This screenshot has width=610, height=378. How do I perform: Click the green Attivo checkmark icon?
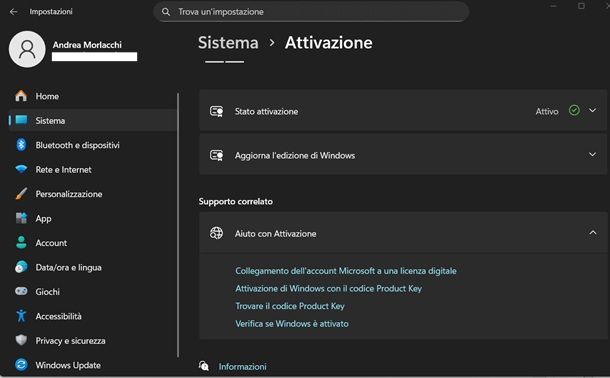(574, 110)
